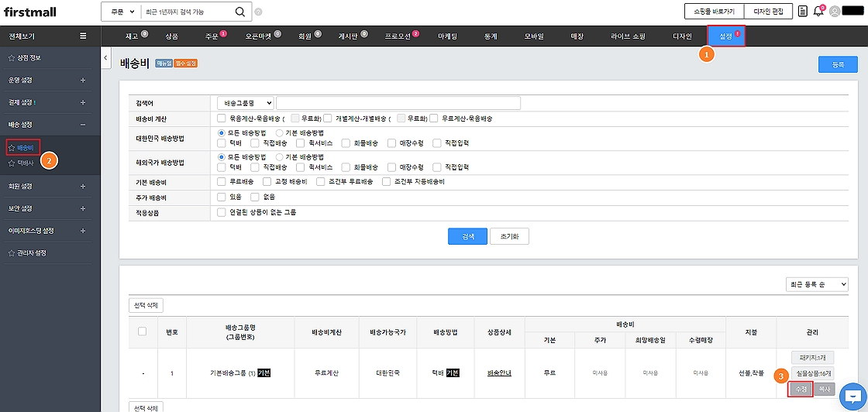Click 쇼핑몰 바로가기 button
Screen dimensions: 868x412
pos(714,11)
